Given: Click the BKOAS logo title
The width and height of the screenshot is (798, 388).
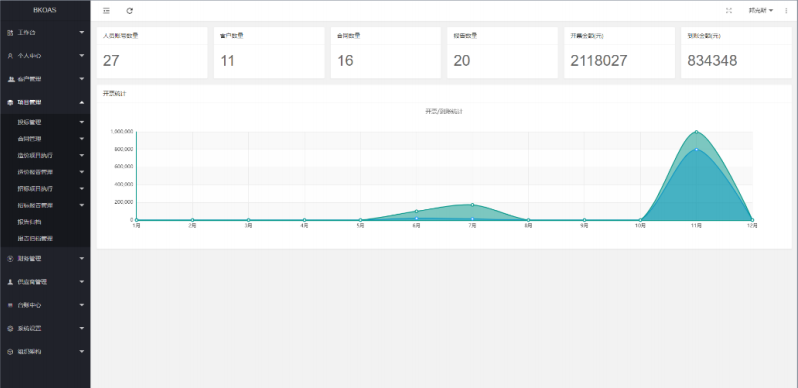Looking at the screenshot, I should (x=45, y=10).
